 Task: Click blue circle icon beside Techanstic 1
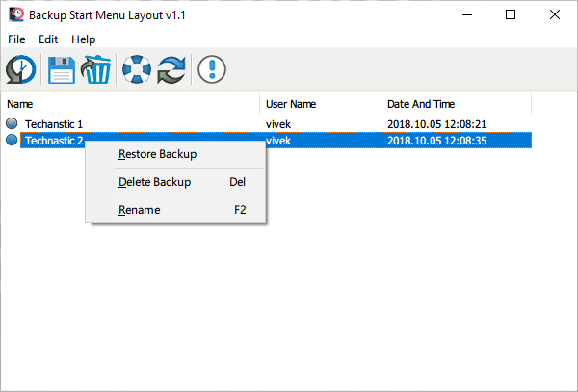[x=12, y=123]
